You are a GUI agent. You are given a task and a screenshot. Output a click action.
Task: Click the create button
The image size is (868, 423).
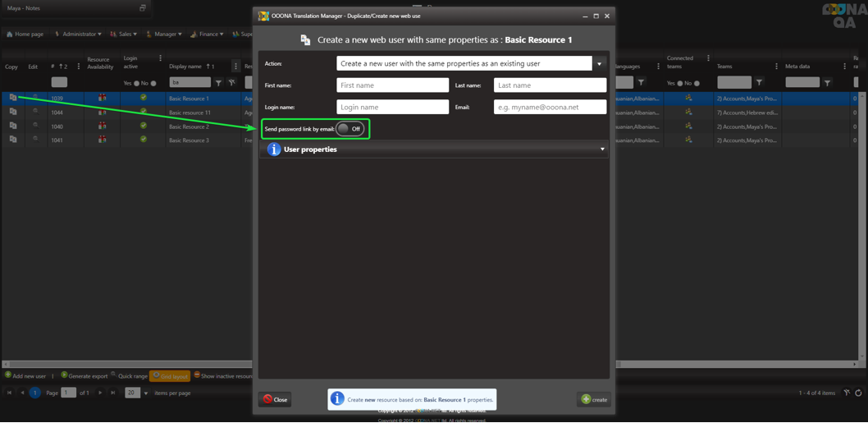click(594, 399)
